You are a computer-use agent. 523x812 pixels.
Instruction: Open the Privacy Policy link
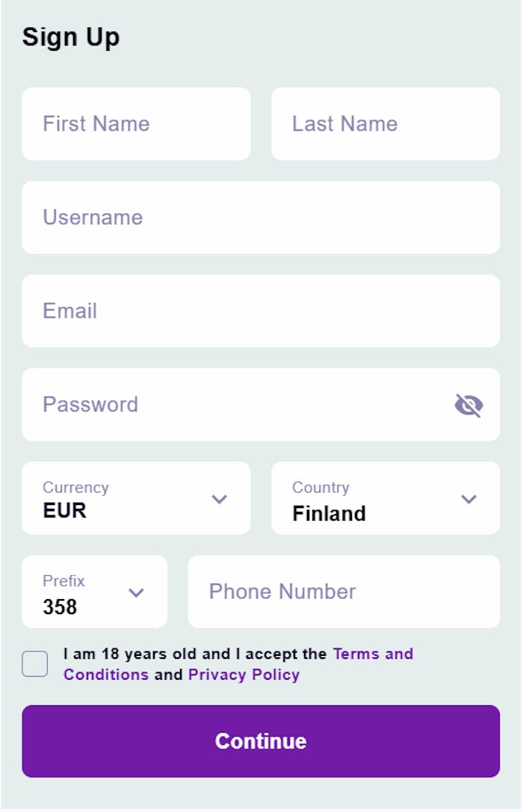click(244, 675)
